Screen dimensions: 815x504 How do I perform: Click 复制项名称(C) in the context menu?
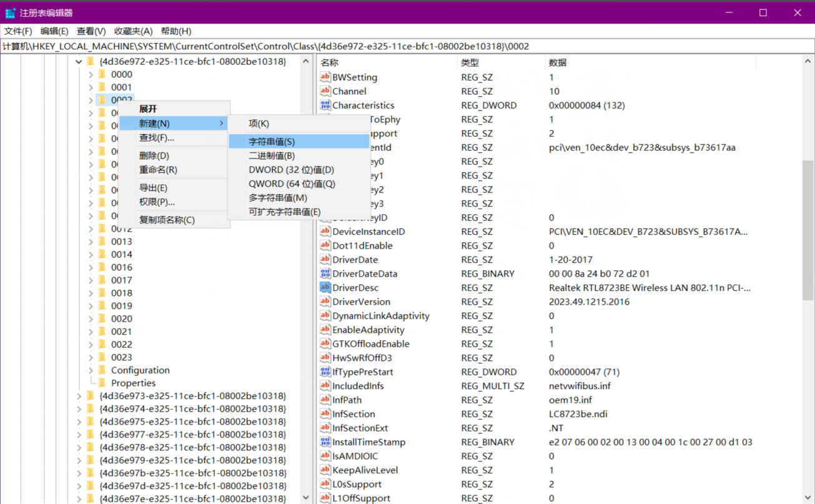(174, 220)
